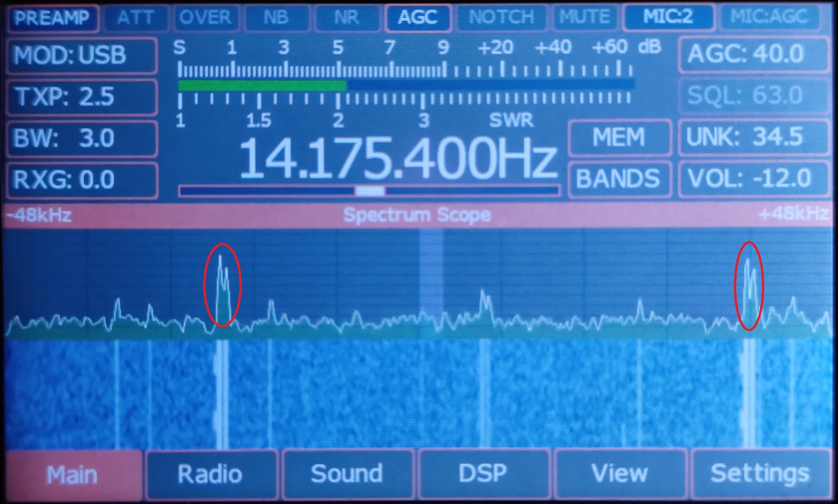
Task: Select the BW: 3.0 bandwidth field
Action: tap(82, 138)
